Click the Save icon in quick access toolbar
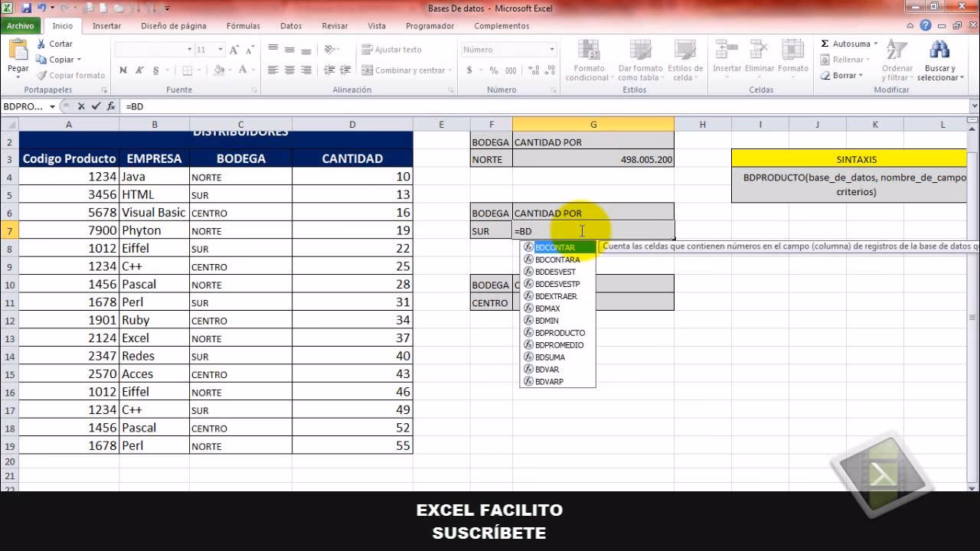Image resolution: width=980 pixels, height=551 pixels. [27, 8]
